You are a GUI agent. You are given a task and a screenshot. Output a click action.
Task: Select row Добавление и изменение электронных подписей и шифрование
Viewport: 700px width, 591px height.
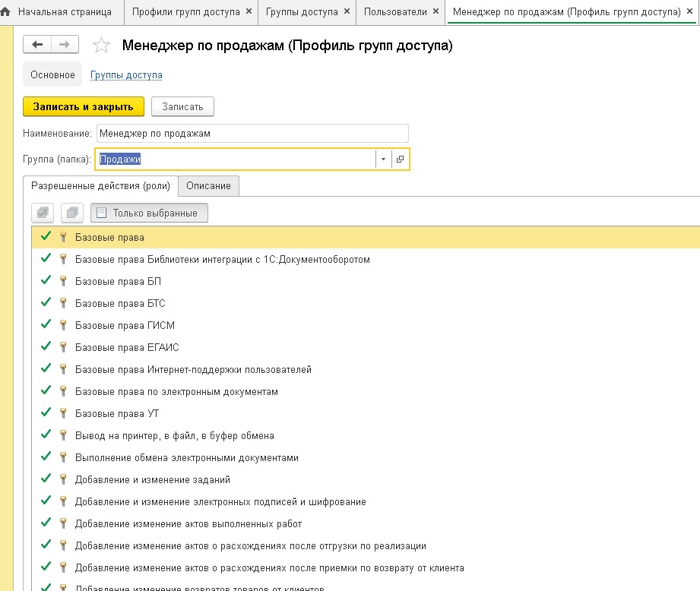[366, 501]
